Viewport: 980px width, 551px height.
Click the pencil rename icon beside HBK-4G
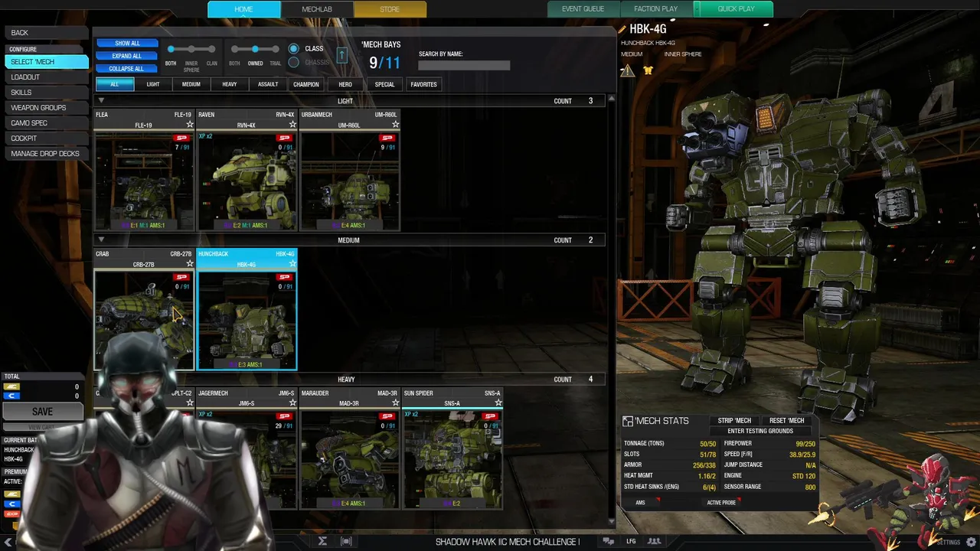pyautogui.click(x=622, y=30)
